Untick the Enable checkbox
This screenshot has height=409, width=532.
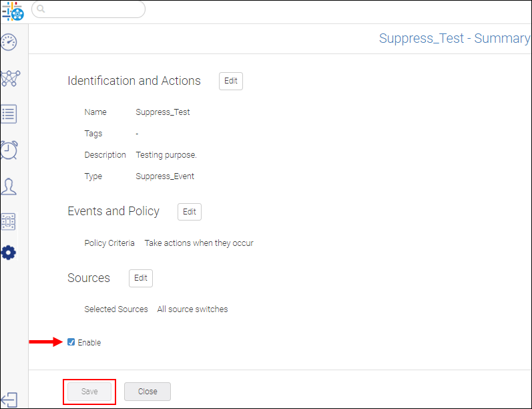pyautogui.click(x=71, y=343)
